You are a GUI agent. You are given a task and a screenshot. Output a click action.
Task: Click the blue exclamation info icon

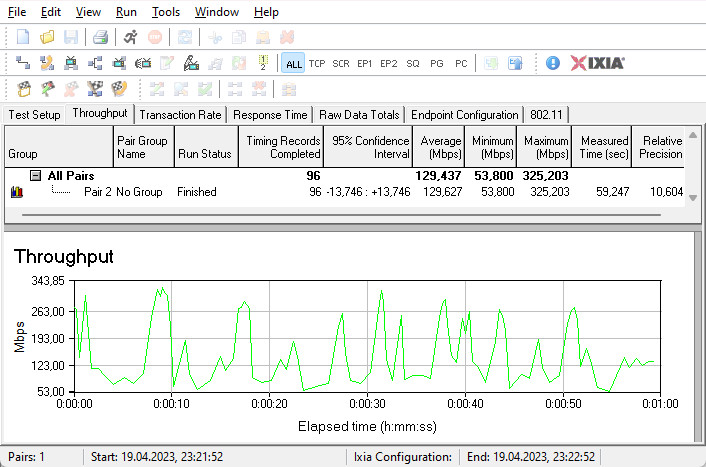coord(553,63)
